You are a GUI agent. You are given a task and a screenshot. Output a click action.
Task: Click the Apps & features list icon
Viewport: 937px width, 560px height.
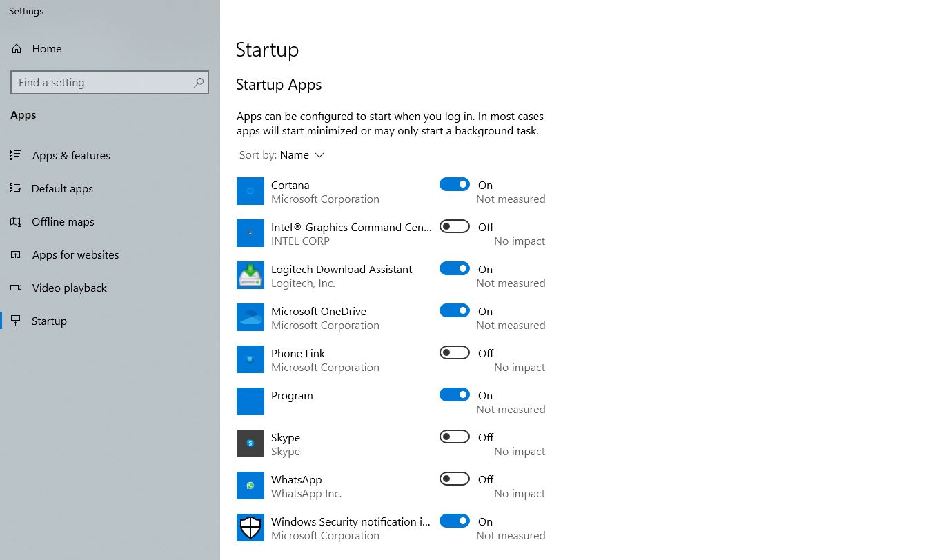tap(16, 155)
